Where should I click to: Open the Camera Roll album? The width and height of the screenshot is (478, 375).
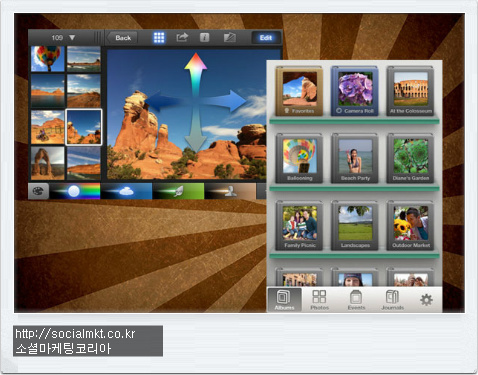355,91
